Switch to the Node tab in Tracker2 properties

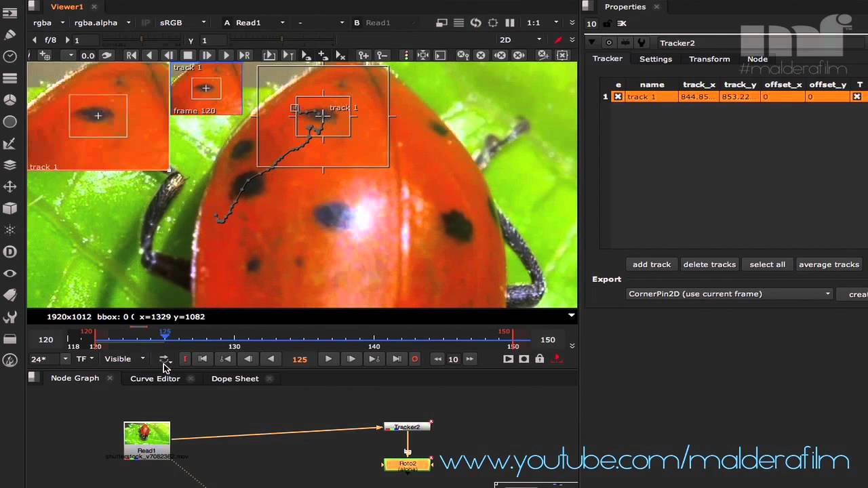pyautogui.click(x=757, y=59)
